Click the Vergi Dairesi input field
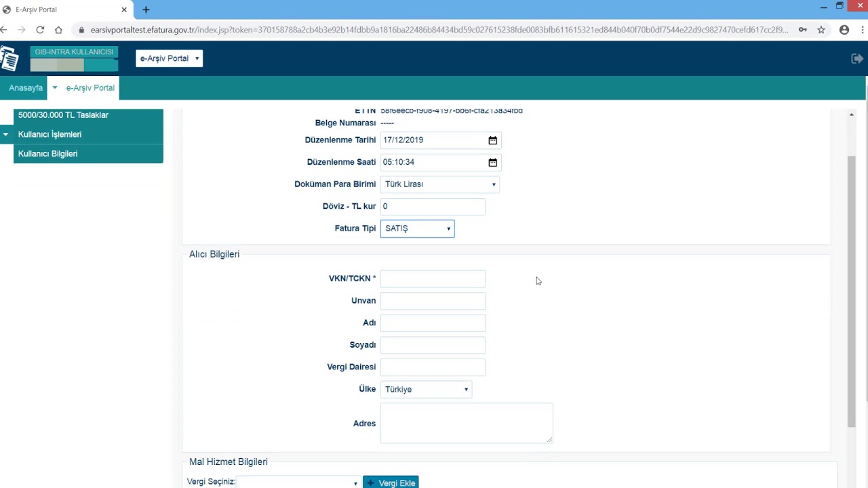Viewport: 868px width, 488px height. coord(433,367)
